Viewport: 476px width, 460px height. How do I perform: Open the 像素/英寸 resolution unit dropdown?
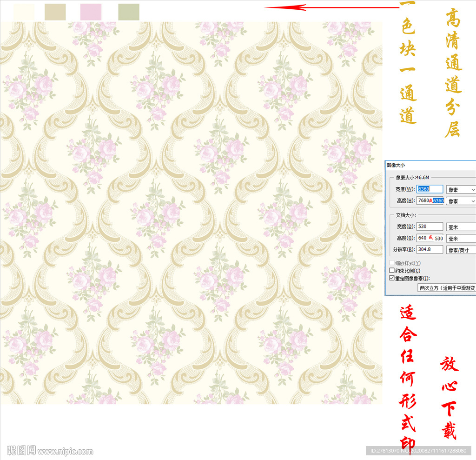(x=461, y=250)
